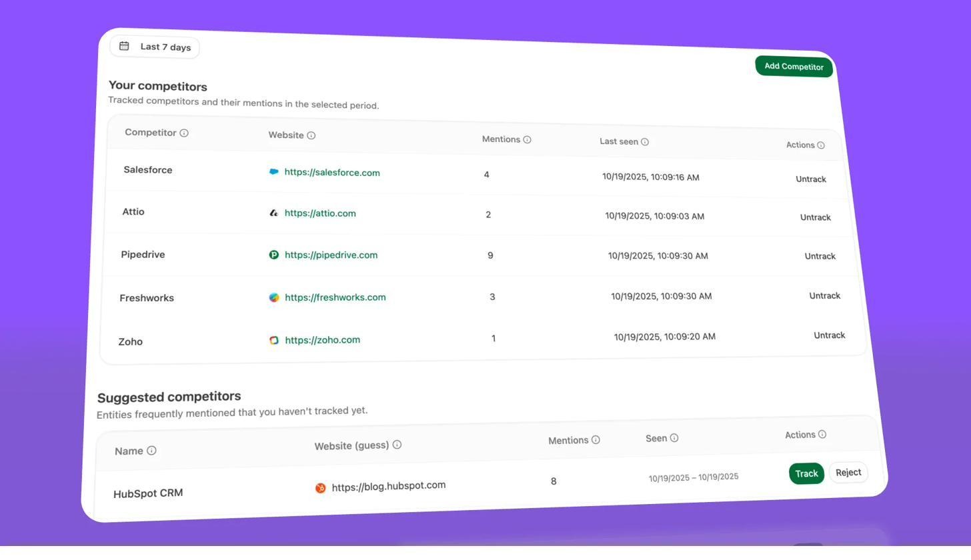Click the Salesforce favicon in the table
971x560 pixels.
tap(274, 172)
